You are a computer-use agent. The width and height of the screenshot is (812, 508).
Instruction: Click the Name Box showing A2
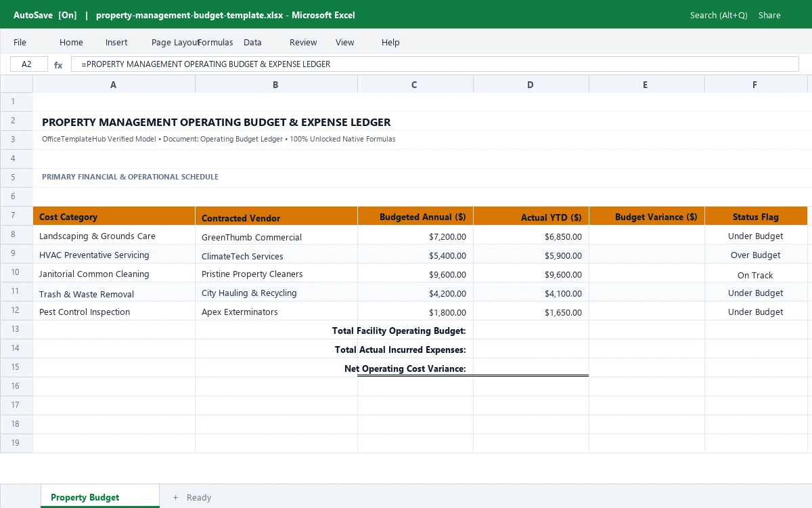(29, 64)
